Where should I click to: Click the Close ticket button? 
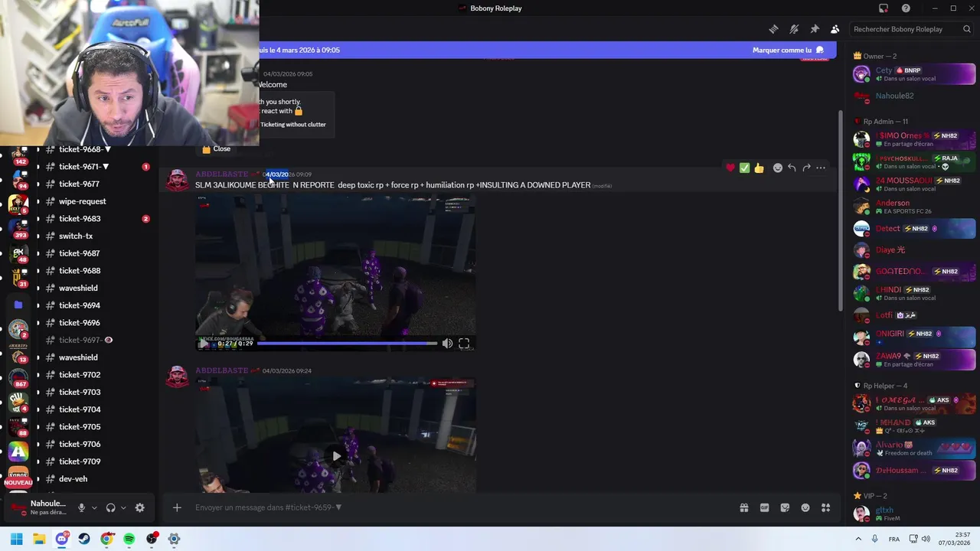(x=216, y=149)
